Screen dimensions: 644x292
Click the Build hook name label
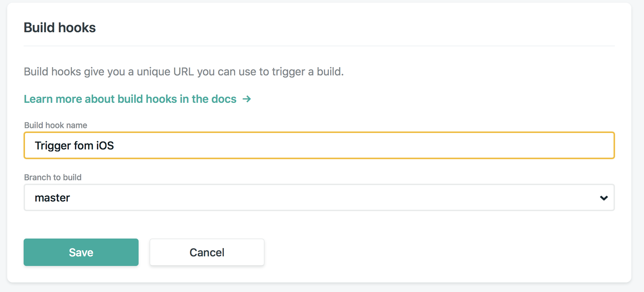tap(55, 125)
